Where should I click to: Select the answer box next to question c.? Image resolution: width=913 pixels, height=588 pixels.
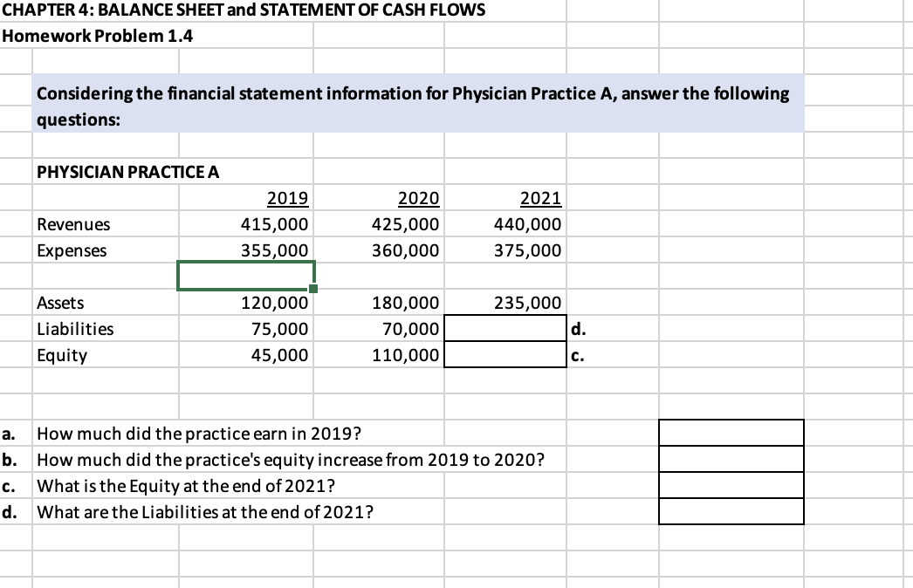pyautogui.click(x=731, y=485)
